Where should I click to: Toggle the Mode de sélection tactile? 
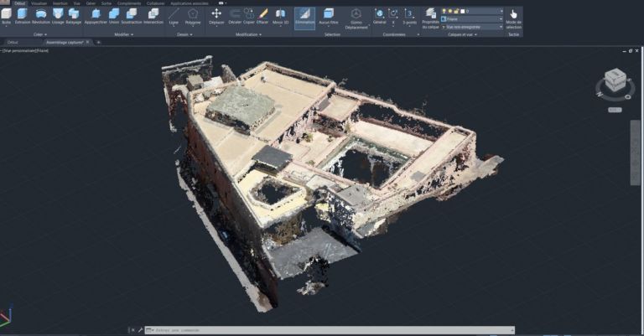513,17
